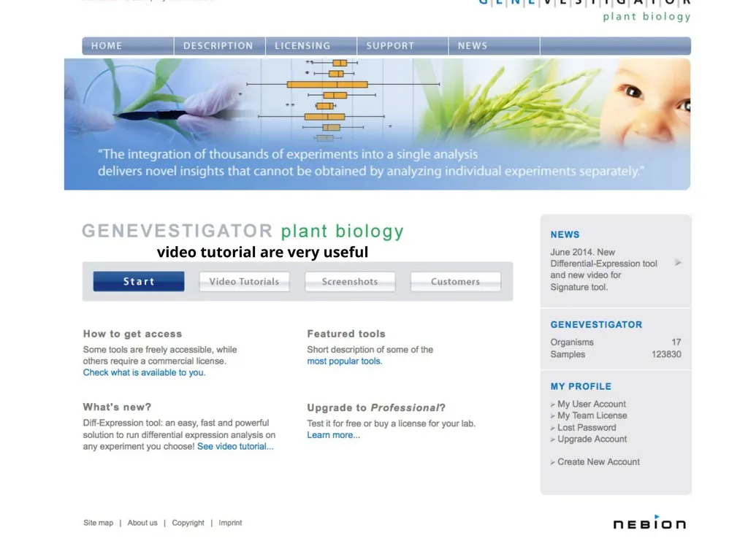Click the Samples count value 123830
This screenshot has height=560, width=748.
coord(666,354)
